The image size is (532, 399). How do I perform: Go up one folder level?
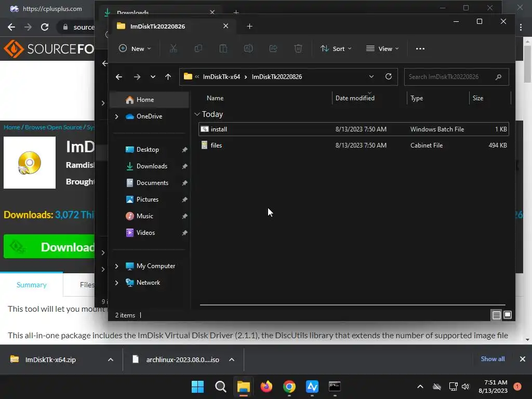[168, 77]
